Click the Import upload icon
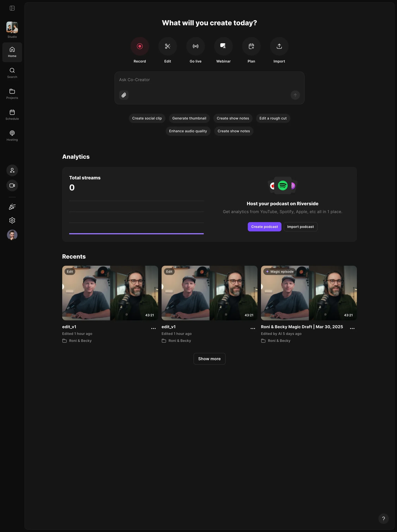Image resolution: width=397 pixels, height=532 pixels. [279, 46]
